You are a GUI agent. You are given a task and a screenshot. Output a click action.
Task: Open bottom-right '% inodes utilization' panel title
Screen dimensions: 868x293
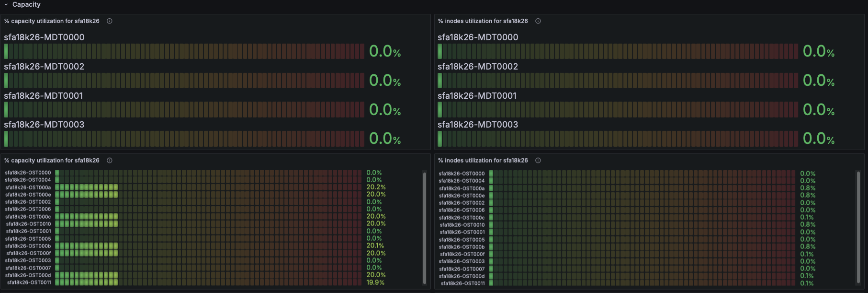click(x=483, y=161)
